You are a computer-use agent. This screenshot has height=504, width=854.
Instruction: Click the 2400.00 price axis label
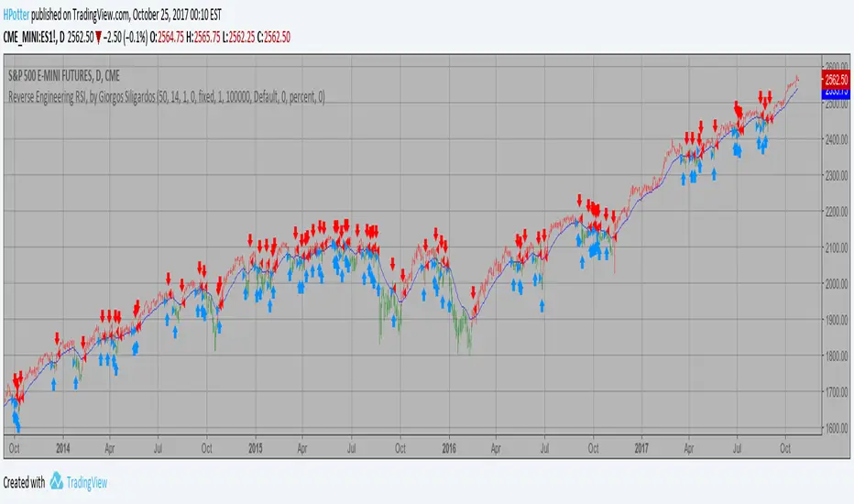[837, 139]
